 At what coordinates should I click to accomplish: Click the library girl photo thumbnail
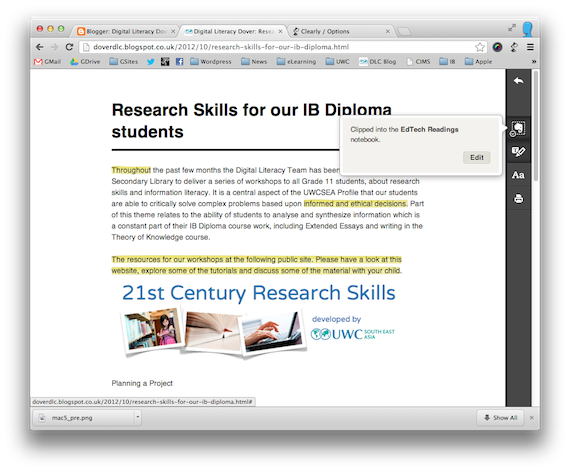point(152,331)
